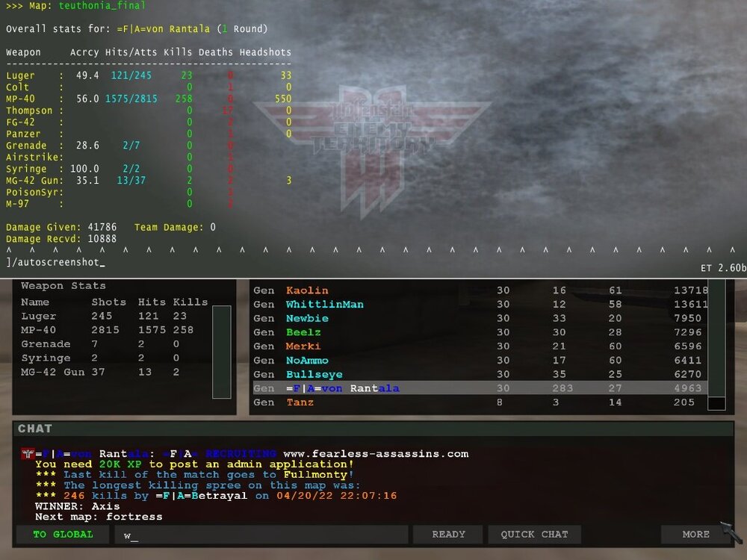The image size is (747, 560).
Task: Select player Newbie in the scoreboard
Action: [x=480, y=318]
